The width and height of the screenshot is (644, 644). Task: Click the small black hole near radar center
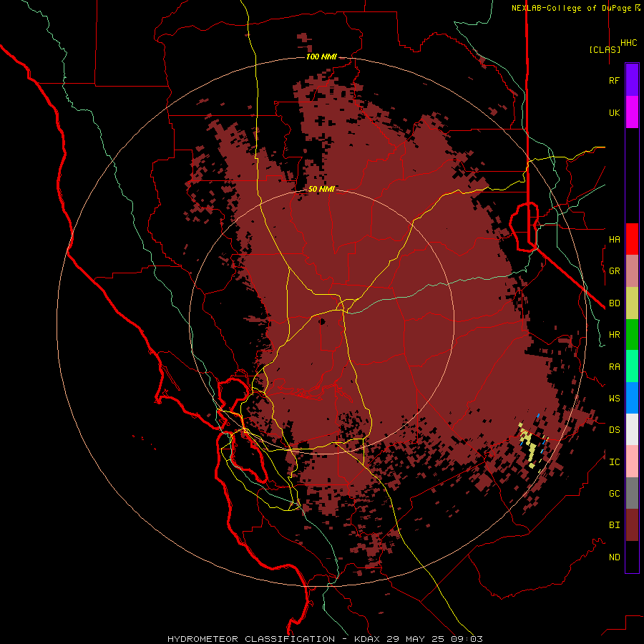coord(322,321)
